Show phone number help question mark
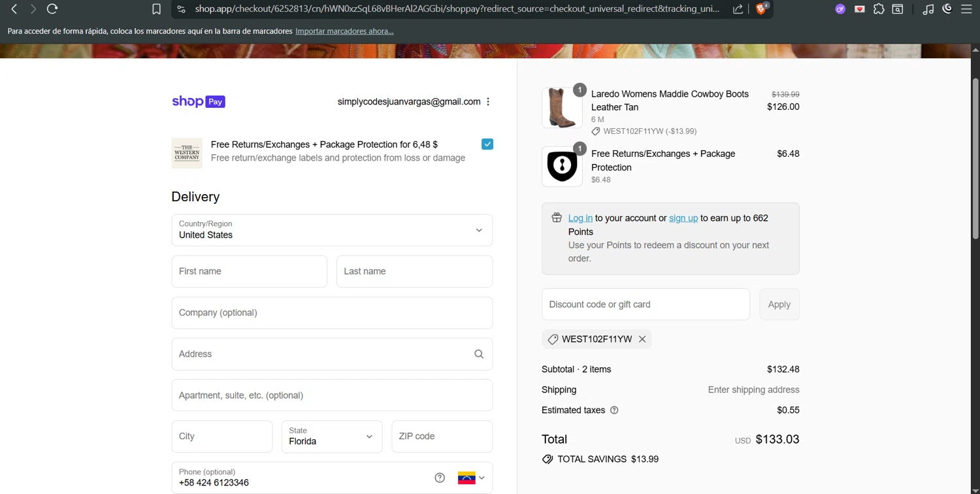980x494 pixels. [x=440, y=478]
